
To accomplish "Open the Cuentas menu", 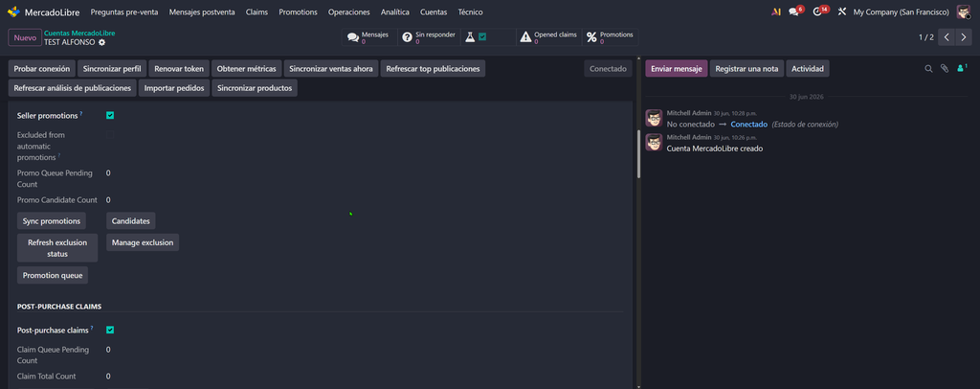I will point(434,11).
